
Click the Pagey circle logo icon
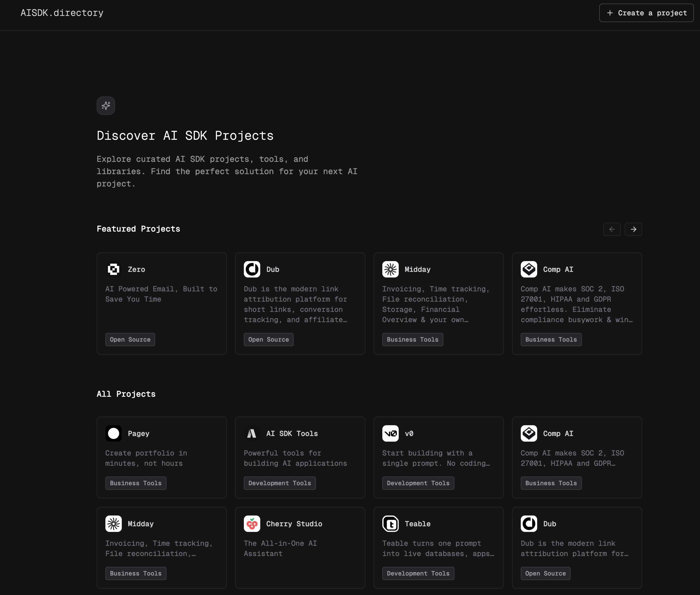[x=113, y=433]
